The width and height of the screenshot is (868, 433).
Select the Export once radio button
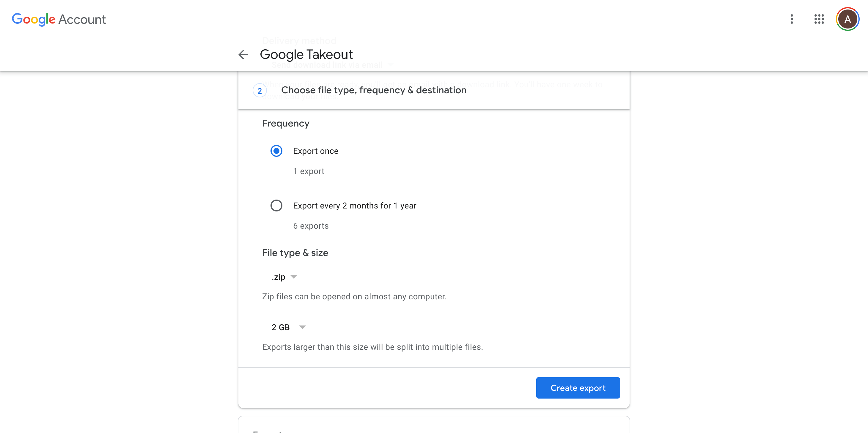click(x=276, y=151)
